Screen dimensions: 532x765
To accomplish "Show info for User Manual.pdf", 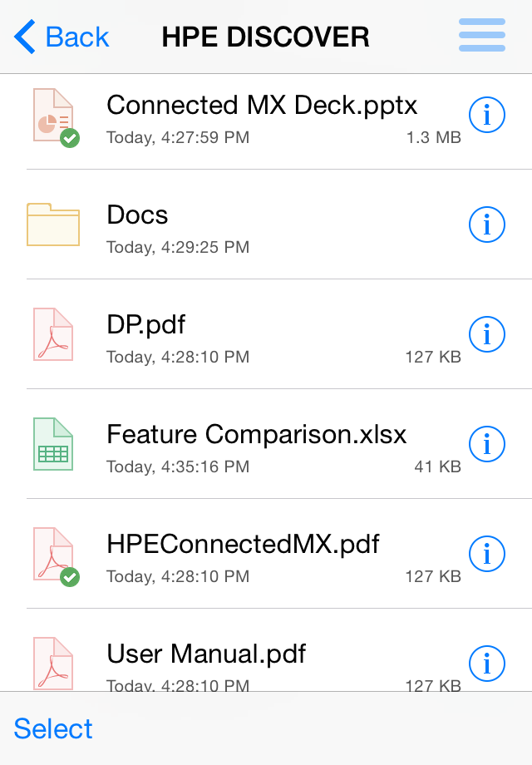I will pos(486,664).
